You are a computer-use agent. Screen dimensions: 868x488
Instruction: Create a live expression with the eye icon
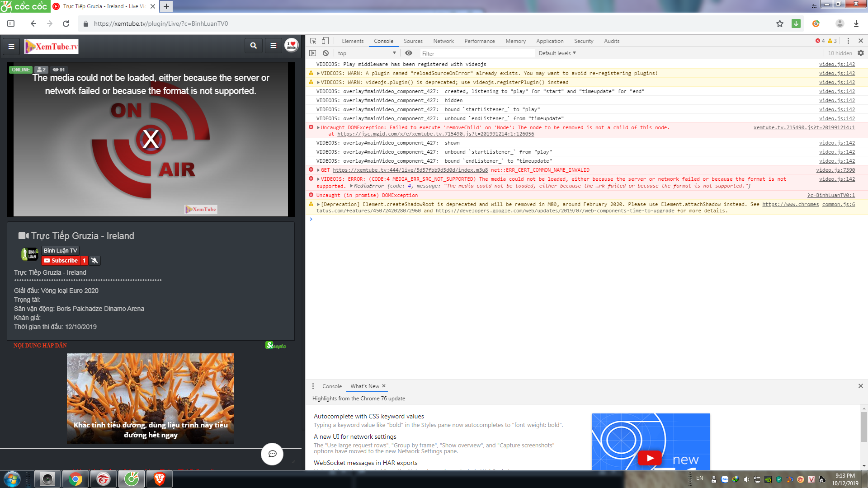pyautogui.click(x=409, y=53)
